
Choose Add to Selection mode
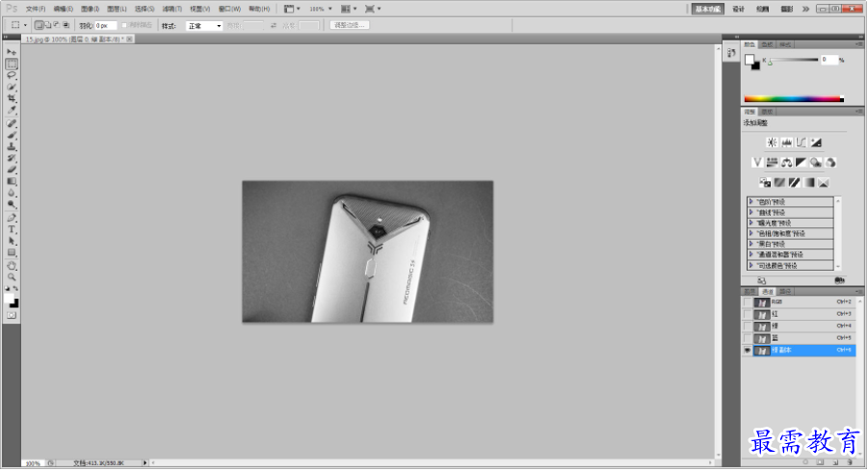pyautogui.click(x=48, y=25)
